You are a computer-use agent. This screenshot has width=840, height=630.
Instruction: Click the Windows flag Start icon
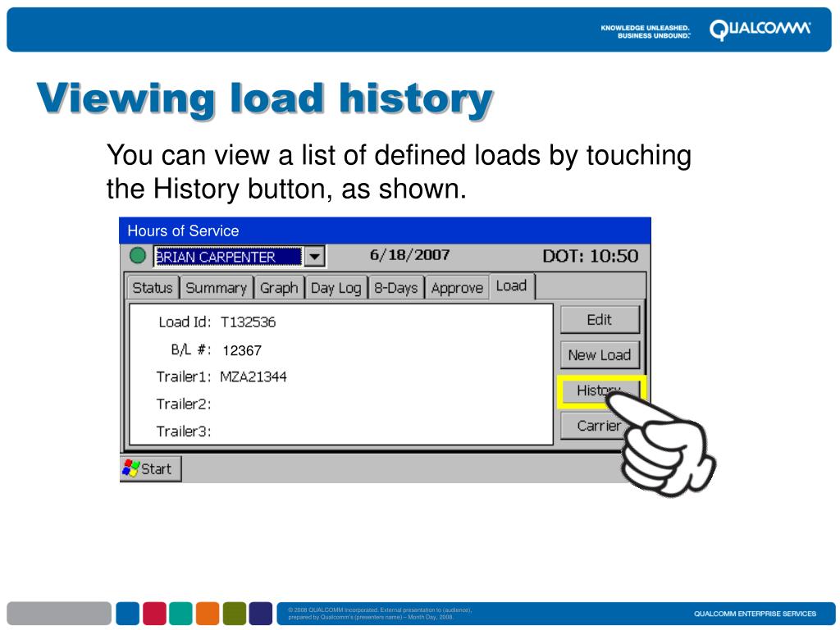130,468
